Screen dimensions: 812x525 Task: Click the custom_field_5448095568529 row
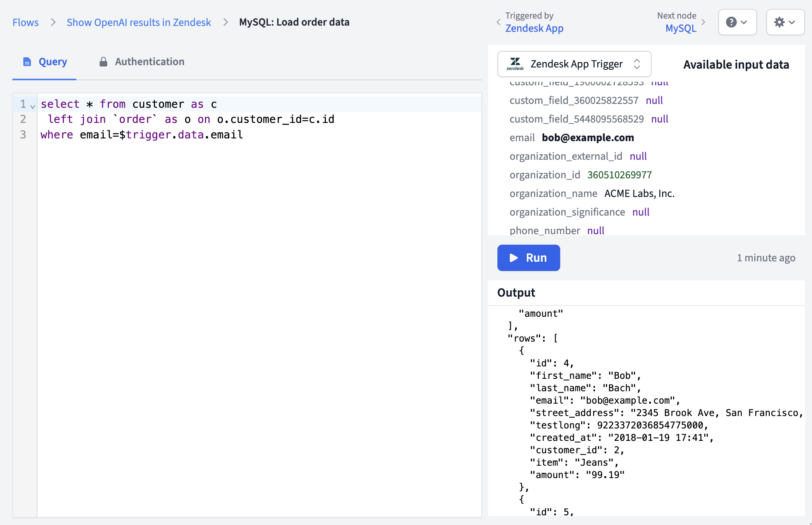(x=589, y=119)
